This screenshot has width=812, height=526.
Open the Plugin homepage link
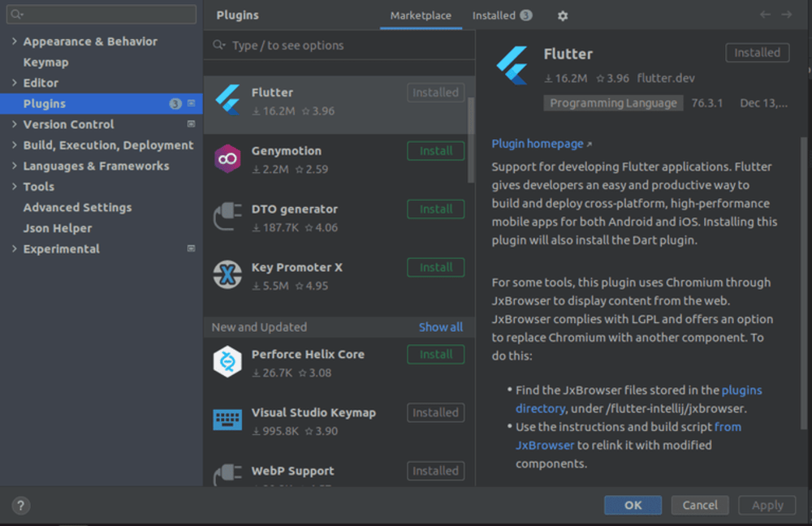coord(538,144)
